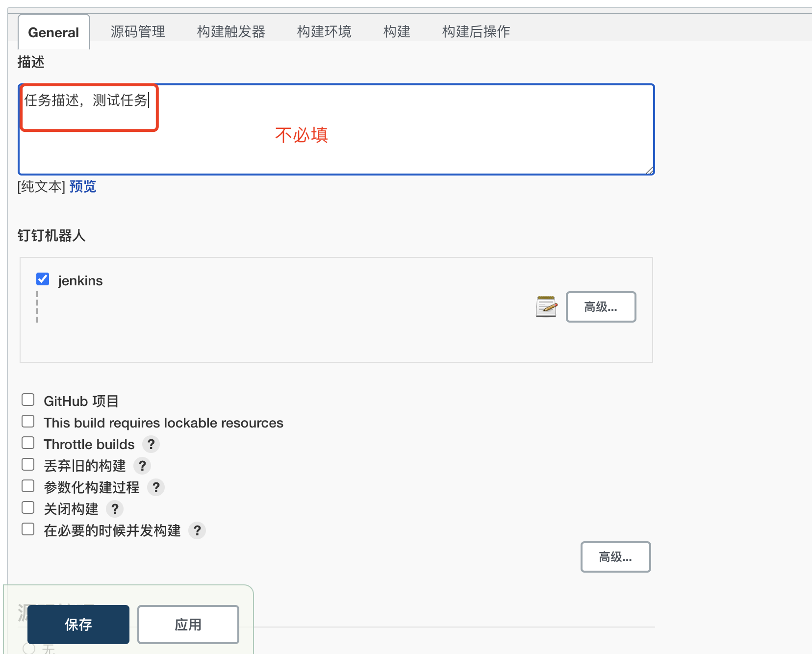This screenshot has width=812, height=654.
Task: Show help for 参数化构建过程
Action: (156, 487)
